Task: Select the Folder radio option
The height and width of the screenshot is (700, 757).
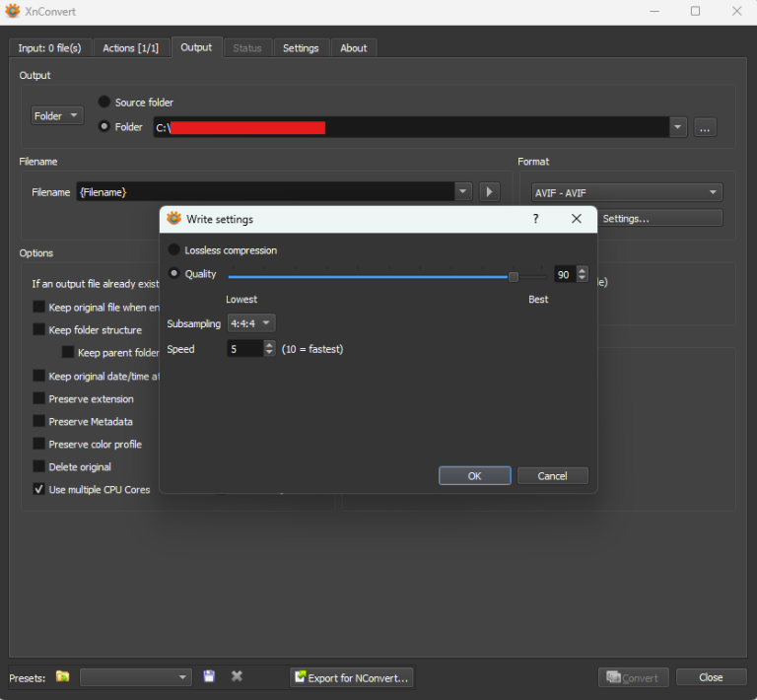Action: click(104, 126)
